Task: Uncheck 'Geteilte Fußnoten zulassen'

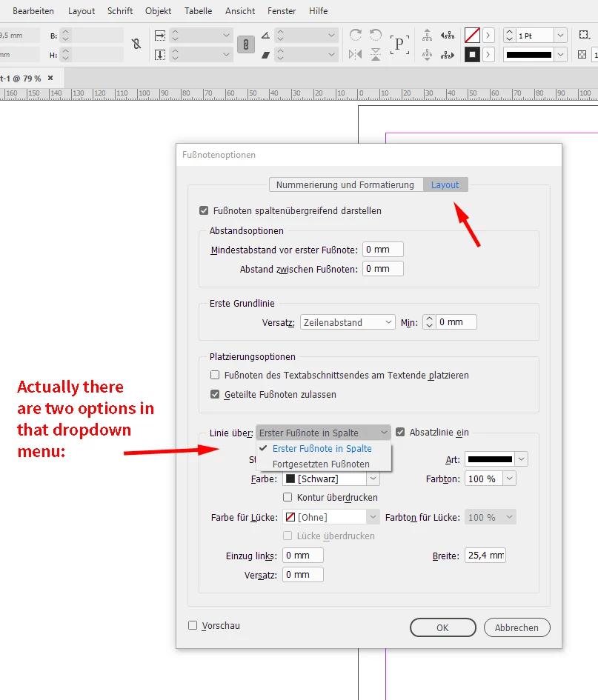Action: point(215,394)
